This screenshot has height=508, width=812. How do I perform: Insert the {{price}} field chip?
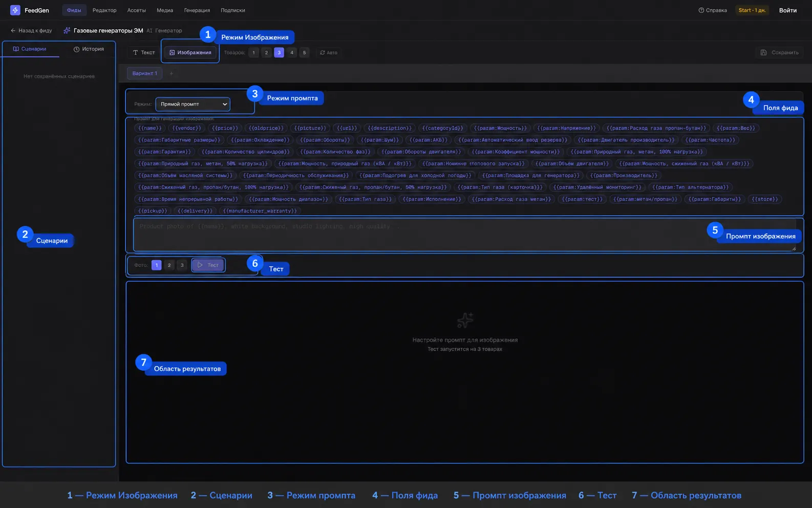(225, 128)
